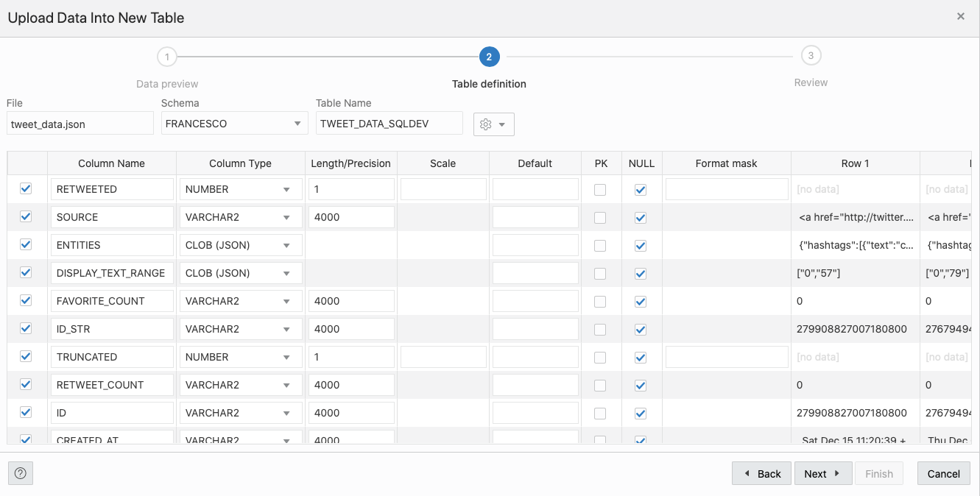This screenshot has height=496, width=980.
Task: Expand Column Type dropdown for ENTITIES
Action: tap(241, 245)
